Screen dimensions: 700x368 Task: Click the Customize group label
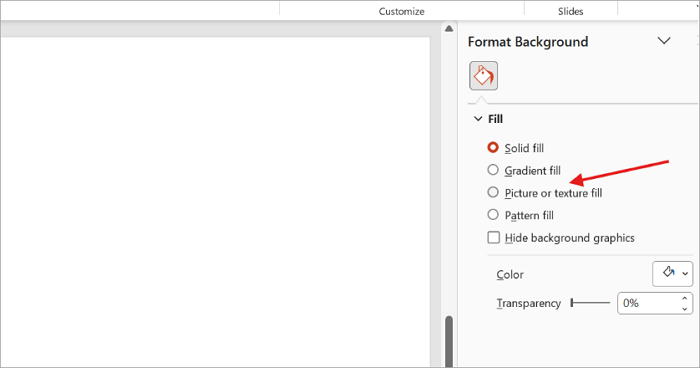401,12
